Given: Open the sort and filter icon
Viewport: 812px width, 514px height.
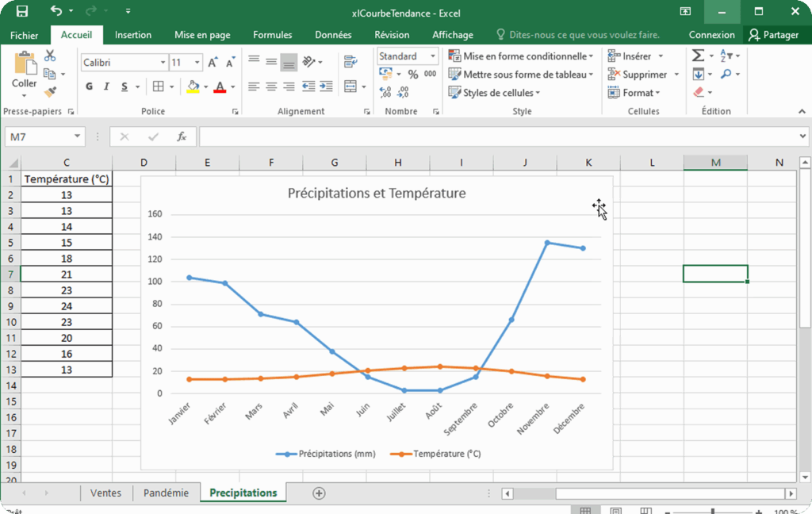Looking at the screenshot, I should coord(726,56).
